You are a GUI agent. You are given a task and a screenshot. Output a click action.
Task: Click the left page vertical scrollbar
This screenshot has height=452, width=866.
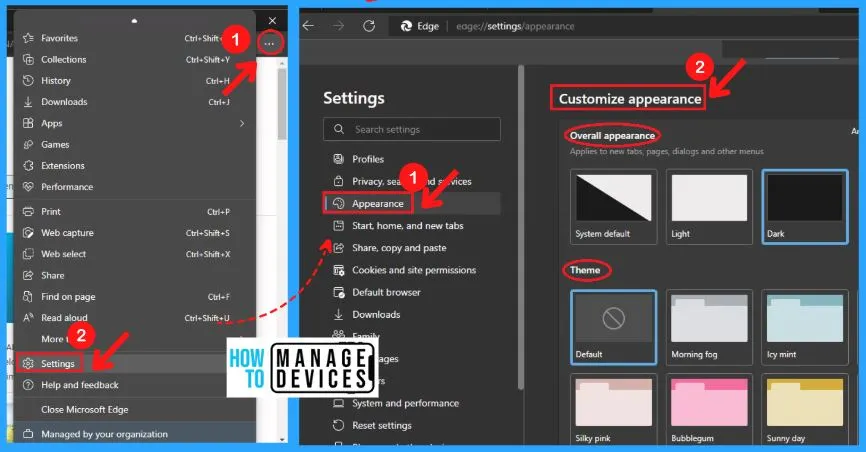(282, 104)
